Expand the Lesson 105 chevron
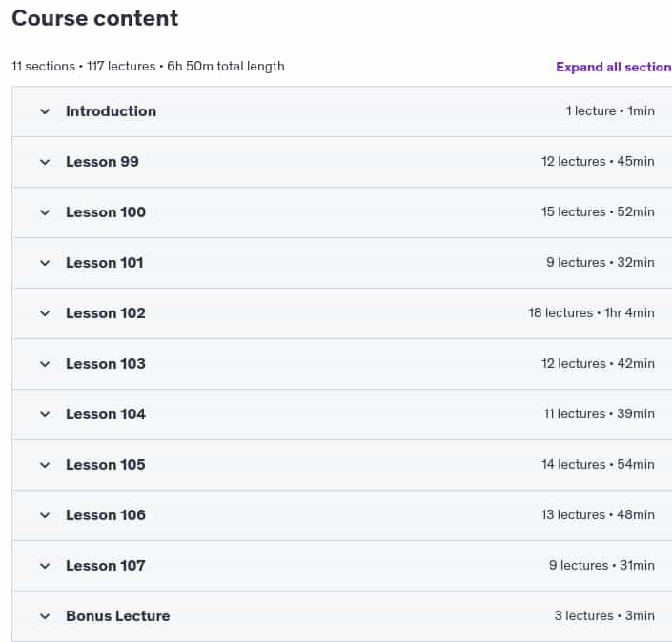The width and height of the screenshot is (672, 642). (45, 465)
